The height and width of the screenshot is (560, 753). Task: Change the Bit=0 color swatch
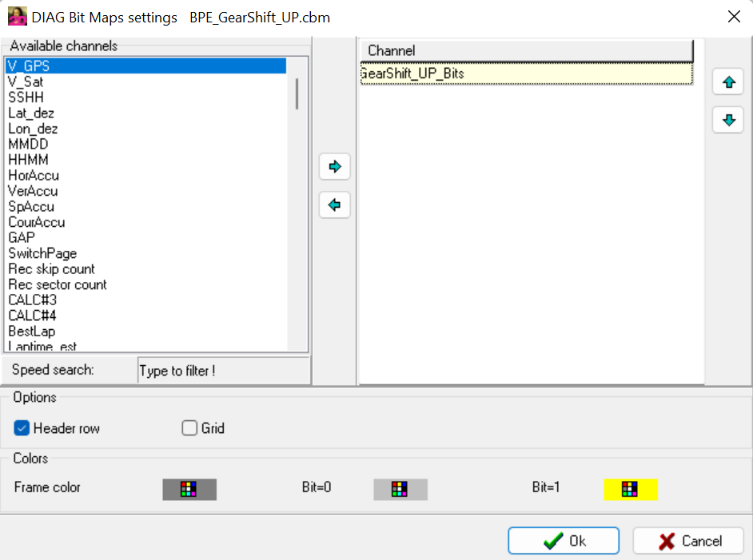point(400,489)
